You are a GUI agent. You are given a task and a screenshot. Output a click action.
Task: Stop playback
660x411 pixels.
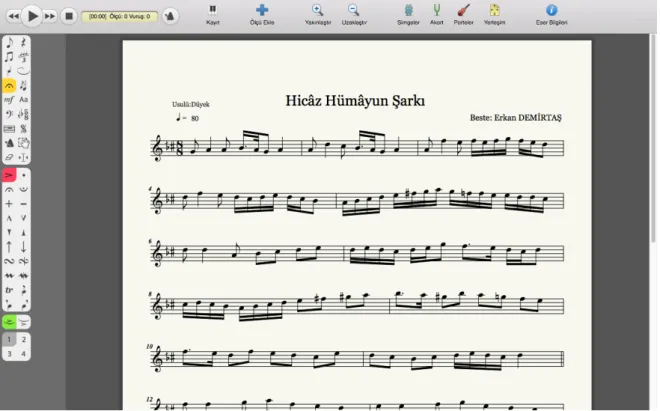point(69,16)
